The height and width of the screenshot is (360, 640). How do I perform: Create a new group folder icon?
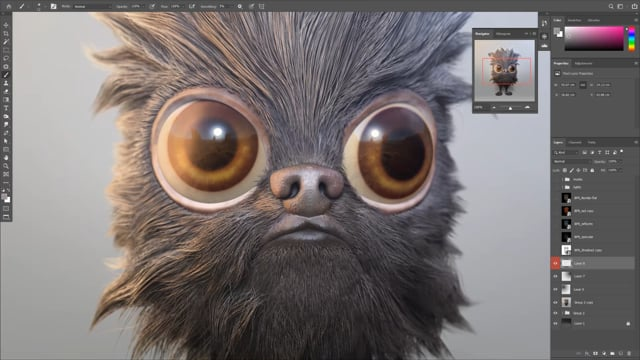pos(612,353)
